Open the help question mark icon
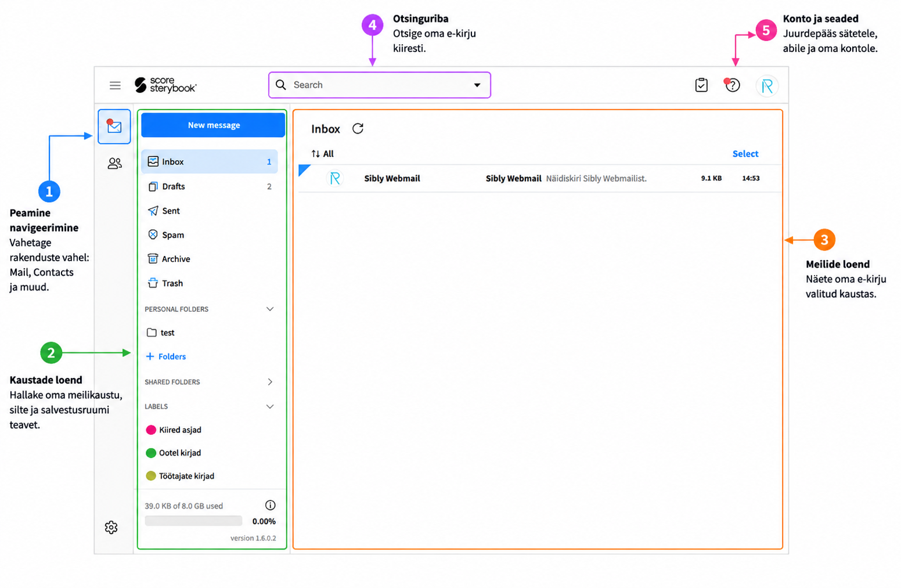The image size is (901, 588). point(733,85)
